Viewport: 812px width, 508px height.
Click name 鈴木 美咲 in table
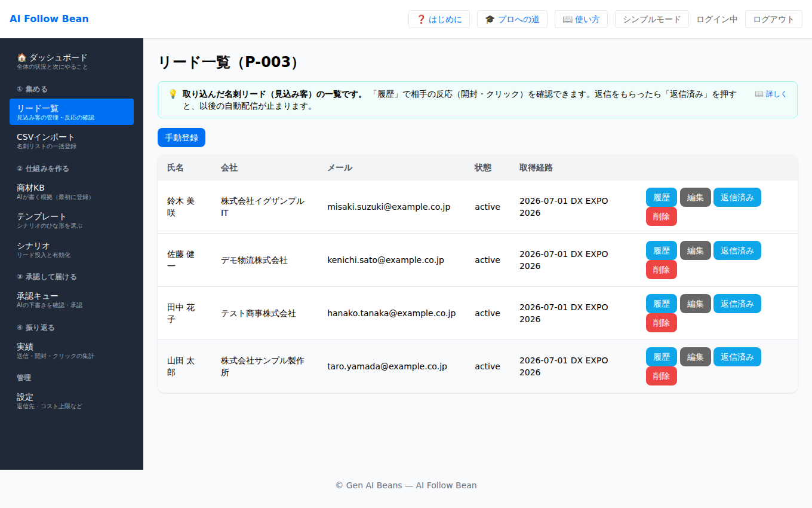181,207
